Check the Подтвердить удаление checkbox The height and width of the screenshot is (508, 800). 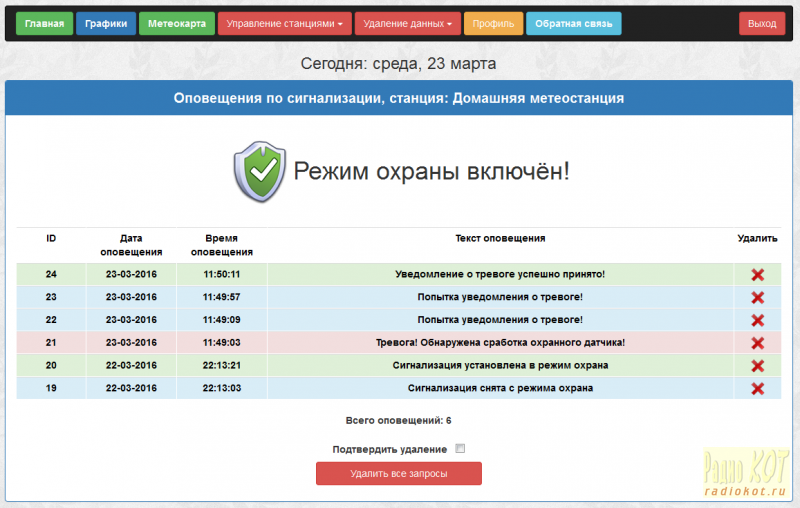460,449
